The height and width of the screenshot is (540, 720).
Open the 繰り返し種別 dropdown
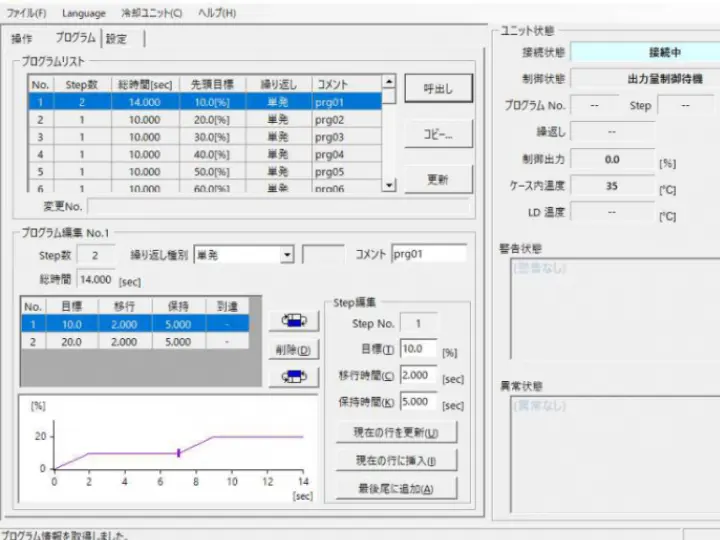click(x=287, y=255)
